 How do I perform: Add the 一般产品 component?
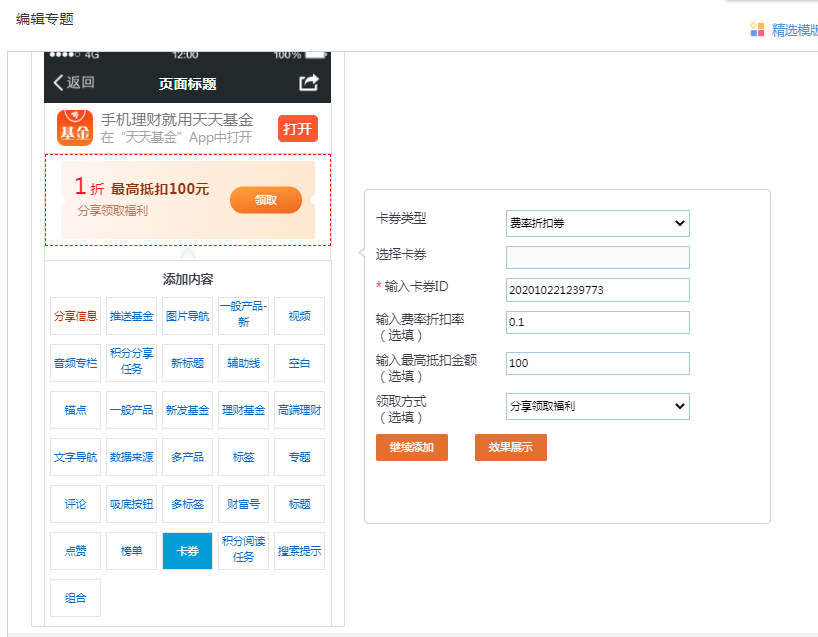point(131,410)
